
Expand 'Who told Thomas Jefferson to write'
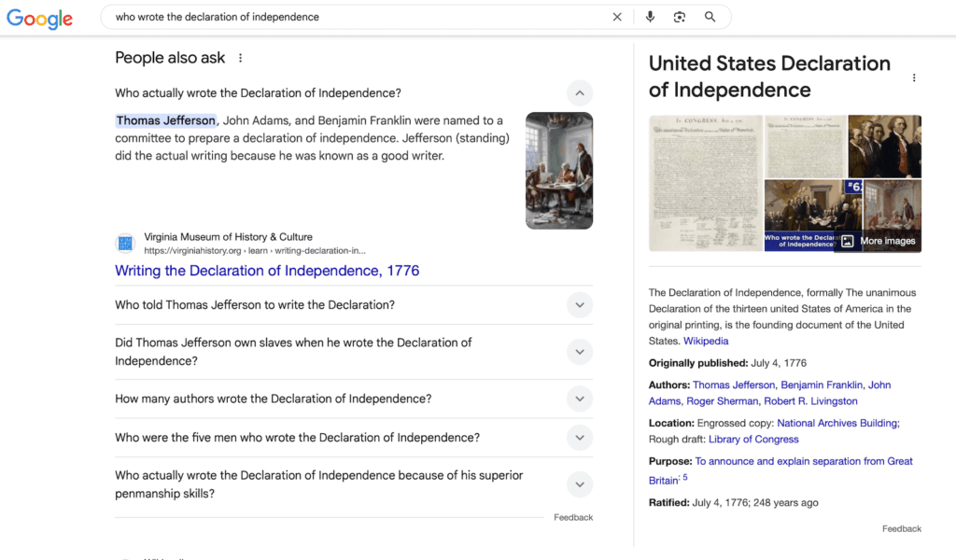[x=579, y=304]
